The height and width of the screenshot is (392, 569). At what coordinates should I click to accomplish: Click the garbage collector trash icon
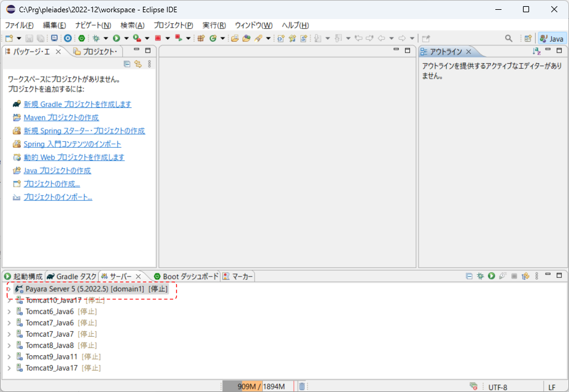[302, 386]
